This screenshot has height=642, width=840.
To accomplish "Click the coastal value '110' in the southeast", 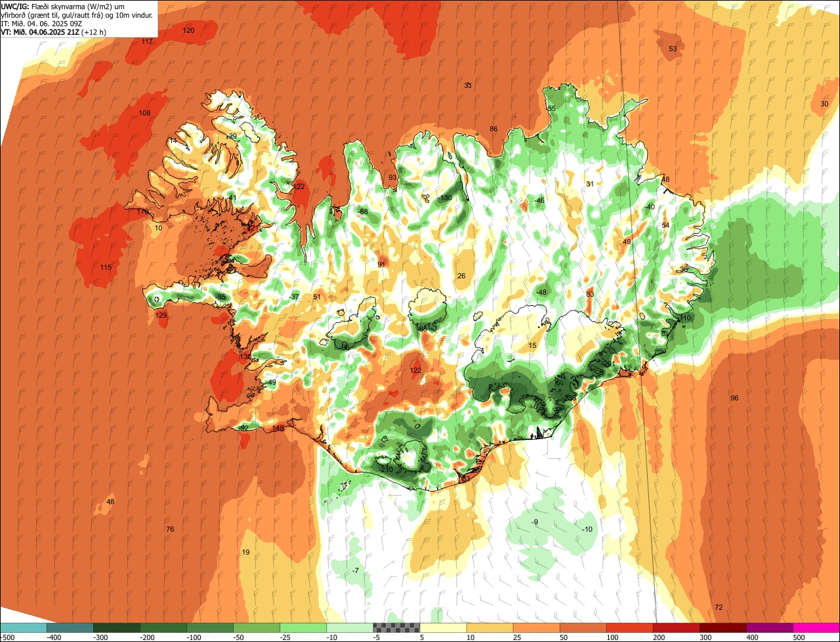I will (x=686, y=318).
